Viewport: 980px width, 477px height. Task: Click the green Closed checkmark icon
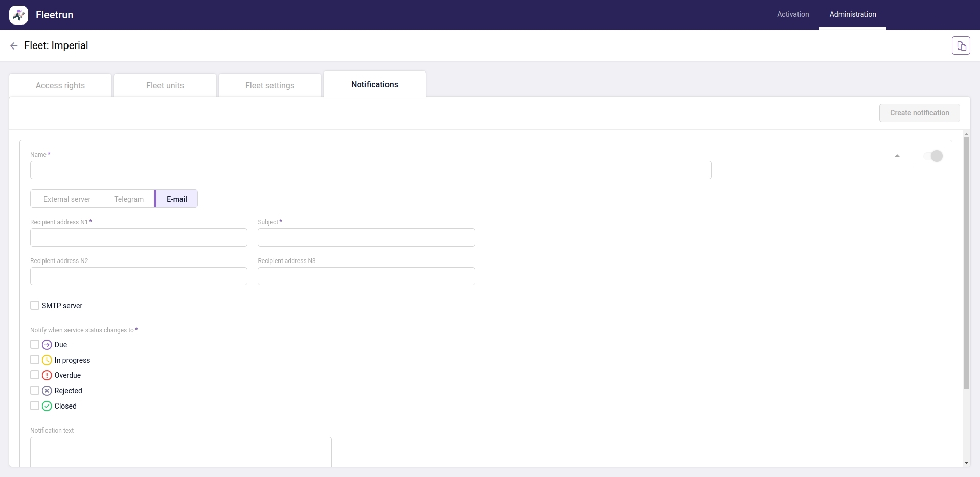46,406
